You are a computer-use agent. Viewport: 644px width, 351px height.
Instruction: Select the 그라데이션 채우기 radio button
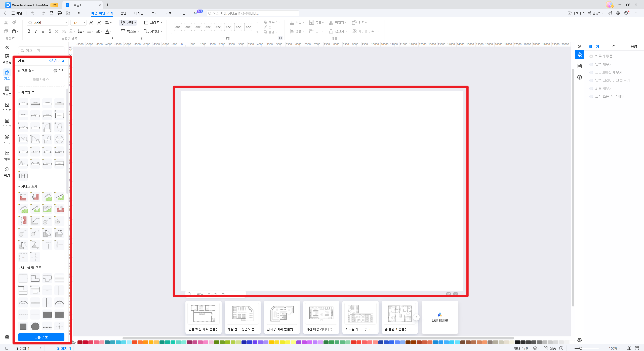tap(591, 72)
